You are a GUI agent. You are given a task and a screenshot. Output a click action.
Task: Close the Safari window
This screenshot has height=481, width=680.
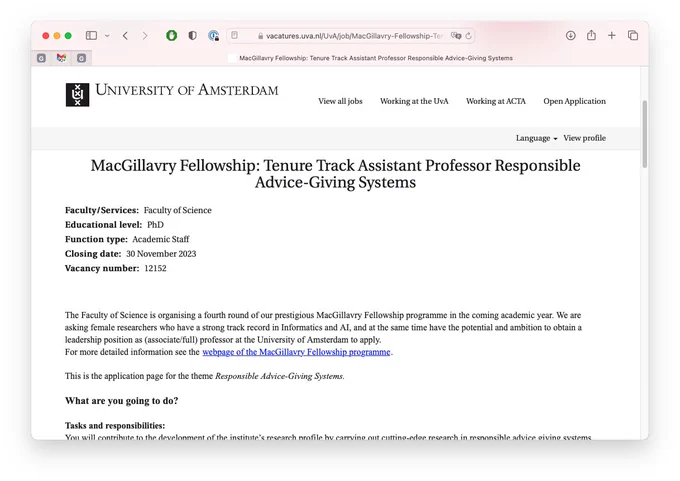46,36
